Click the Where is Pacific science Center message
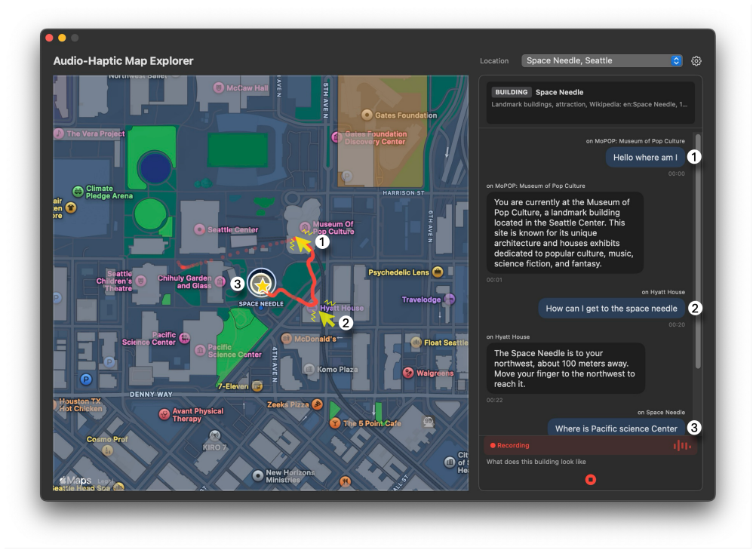756x553 pixels. click(x=616, y=428)
